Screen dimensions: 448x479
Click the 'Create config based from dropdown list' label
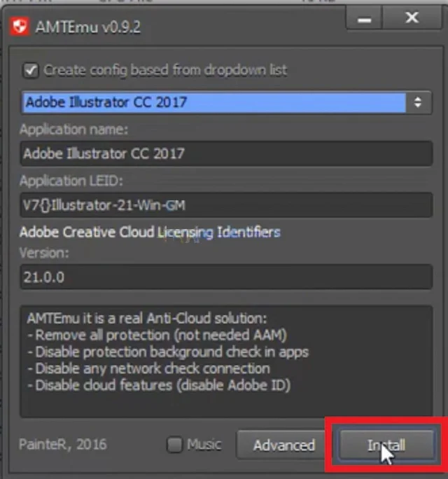tap(165, 70)
